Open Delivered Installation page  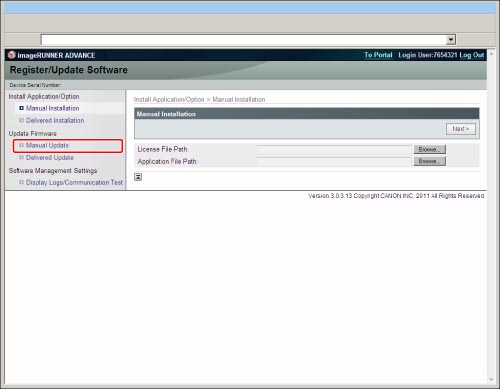(x=55, y=121)
